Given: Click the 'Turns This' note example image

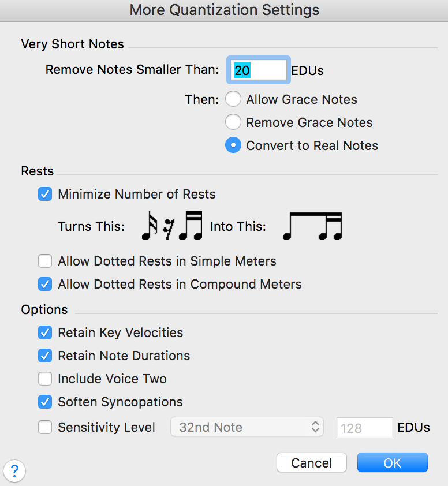Looking at the screenshot, I should coord(171,226).
